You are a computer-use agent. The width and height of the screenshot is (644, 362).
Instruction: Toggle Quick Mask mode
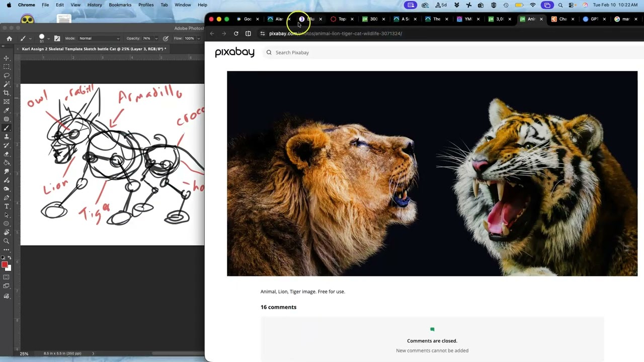point(7,277)
